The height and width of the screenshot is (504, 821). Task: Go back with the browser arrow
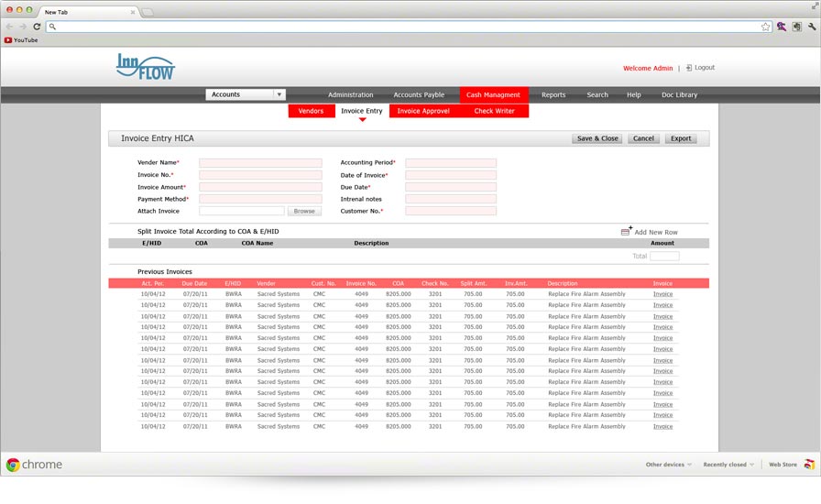(9, 27)
